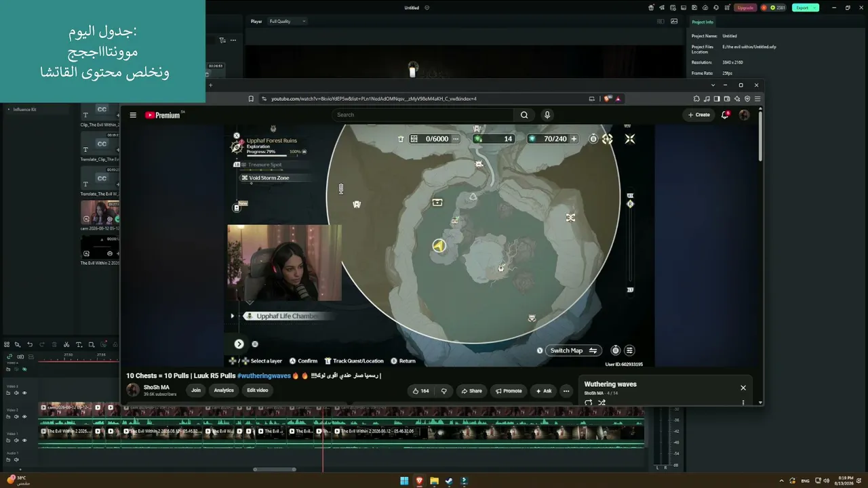The height and width of the screenshot is (488, 868).
Task: Click the Upgrade button in the editor
Action: coord(745,7)
